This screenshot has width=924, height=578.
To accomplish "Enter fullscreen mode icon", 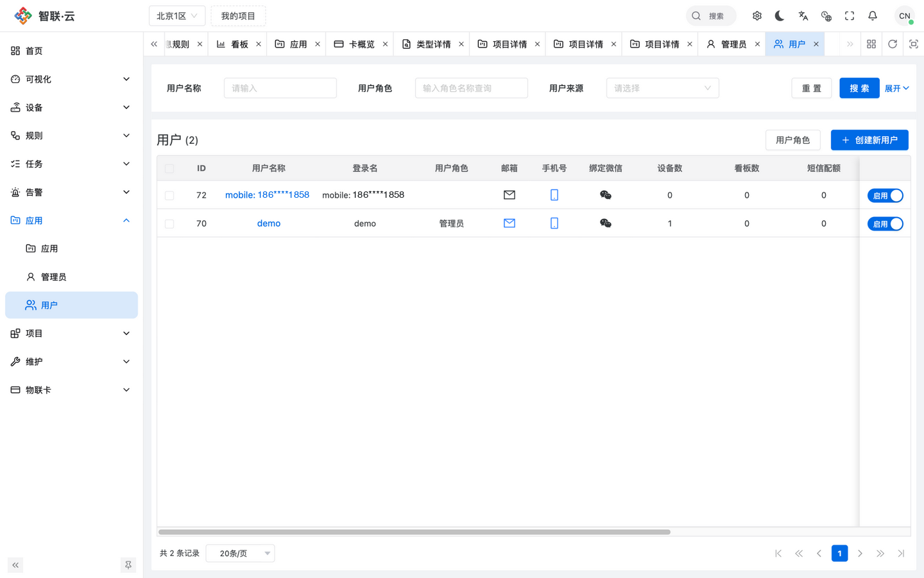I will click(850, 16).
